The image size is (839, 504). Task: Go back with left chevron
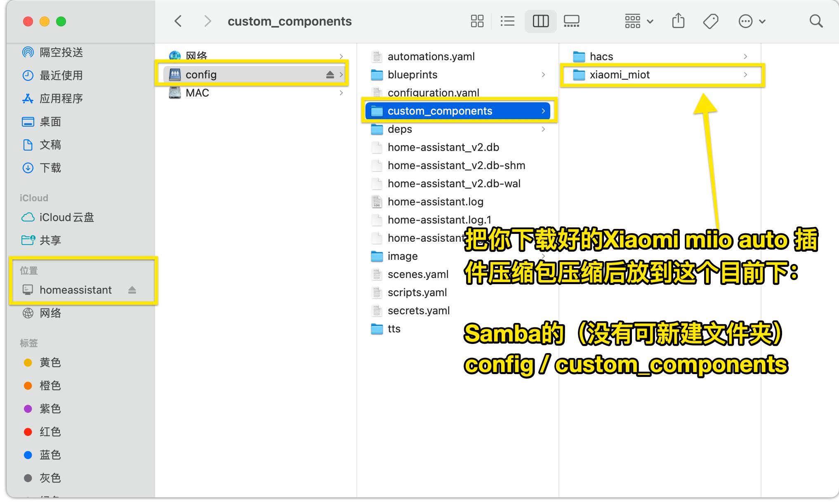pyautogui.click(x=178, y=21)
